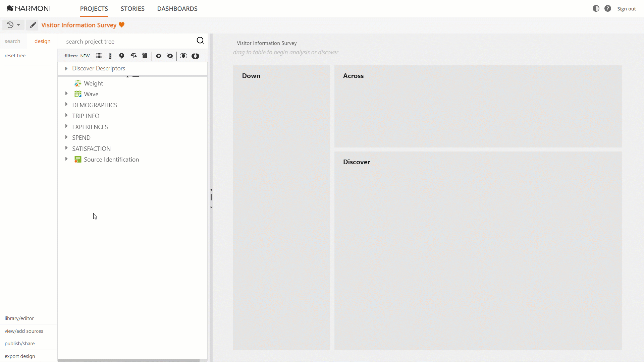Click the splitter collapse-left arrow
Screen dimensions: 644x362
211,190
